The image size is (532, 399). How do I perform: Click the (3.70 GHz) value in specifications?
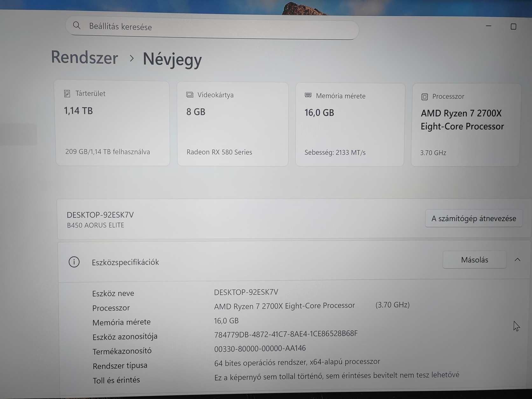(x=392, y=305)
